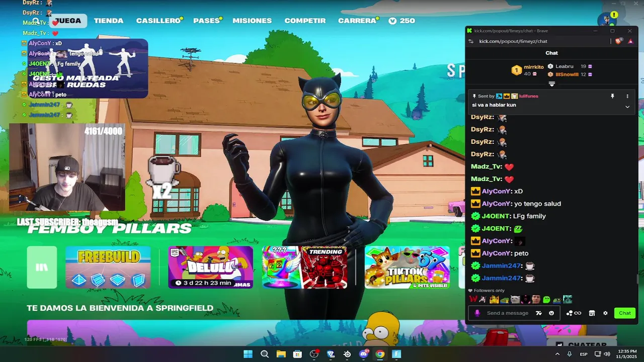
Task: Select the green blob emote
Action: coord(547,300)
